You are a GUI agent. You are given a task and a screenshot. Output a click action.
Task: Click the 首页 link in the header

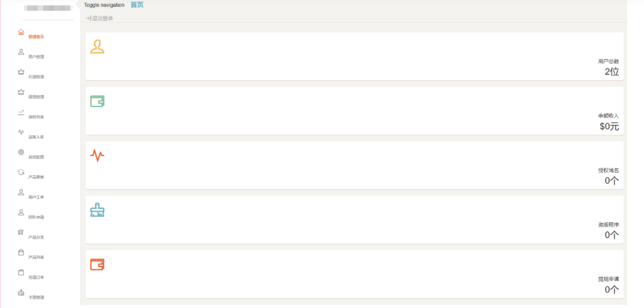click(x=136, y=5)
